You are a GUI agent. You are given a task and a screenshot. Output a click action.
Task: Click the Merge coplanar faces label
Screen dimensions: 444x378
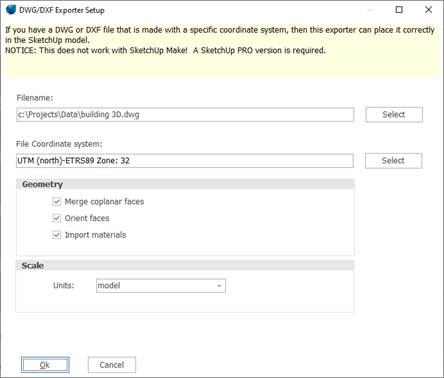pyautogui.click(x=104, y=202)
